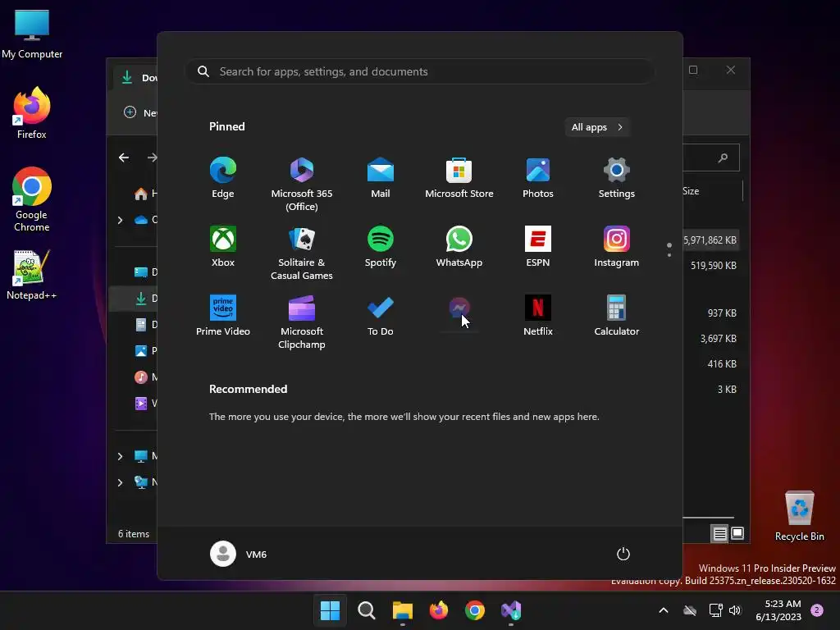Viewport: 840px width, 630px height.
Task: Expand the OneDrive tree node
Action: (120, 220)
